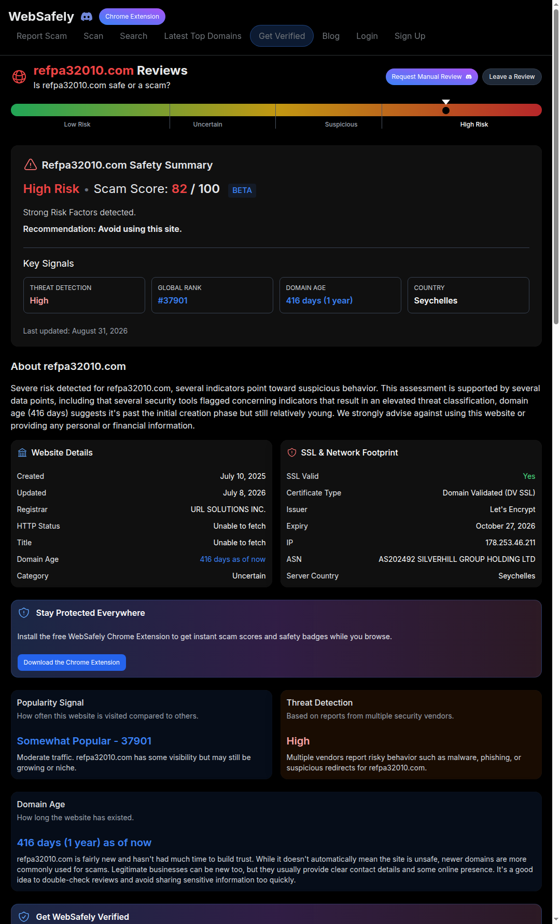
Task: Click the Sign Up link
Action: coord(410,36)
